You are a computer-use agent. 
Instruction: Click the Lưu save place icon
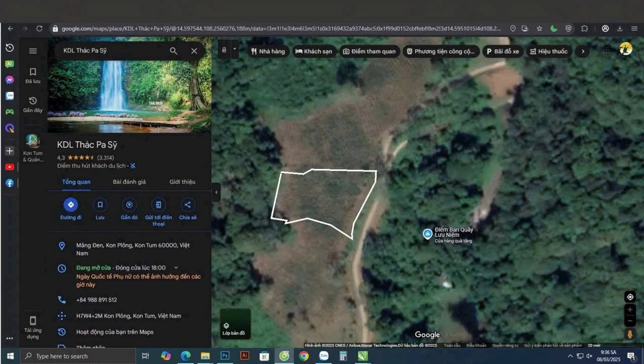click(100, 205)
